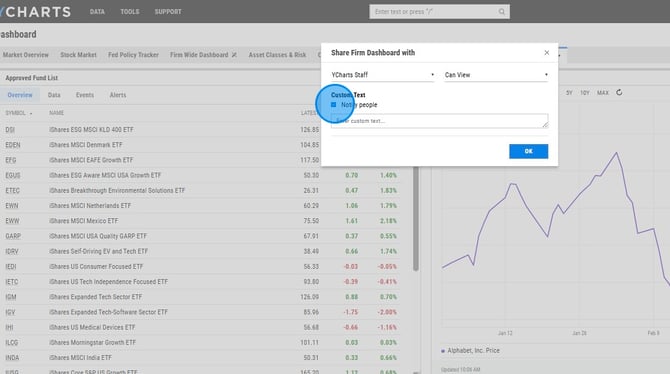Screen dimensions: 670x374
Task: Open the TOOLS menu
Action: 130,12
